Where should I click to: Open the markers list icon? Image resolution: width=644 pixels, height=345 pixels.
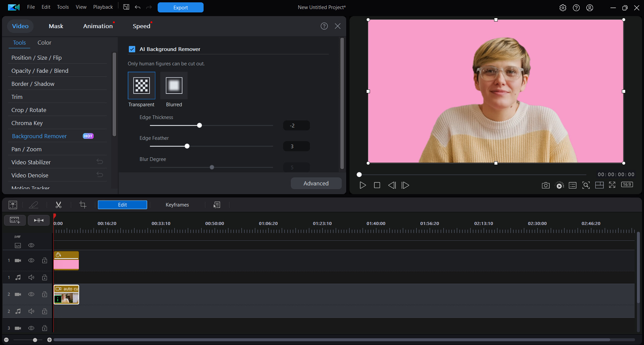573,185
